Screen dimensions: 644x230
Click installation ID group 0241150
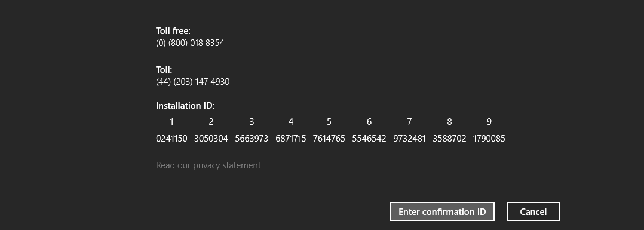(171, 139)
